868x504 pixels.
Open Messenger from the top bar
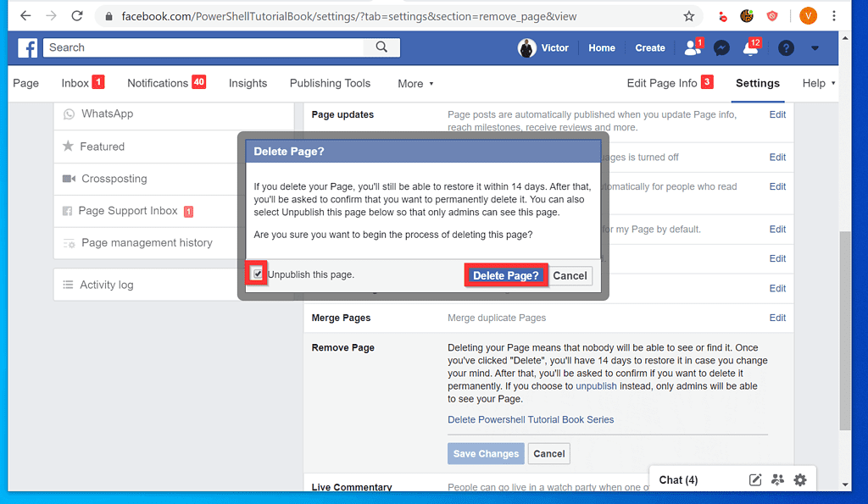(721, 47)
